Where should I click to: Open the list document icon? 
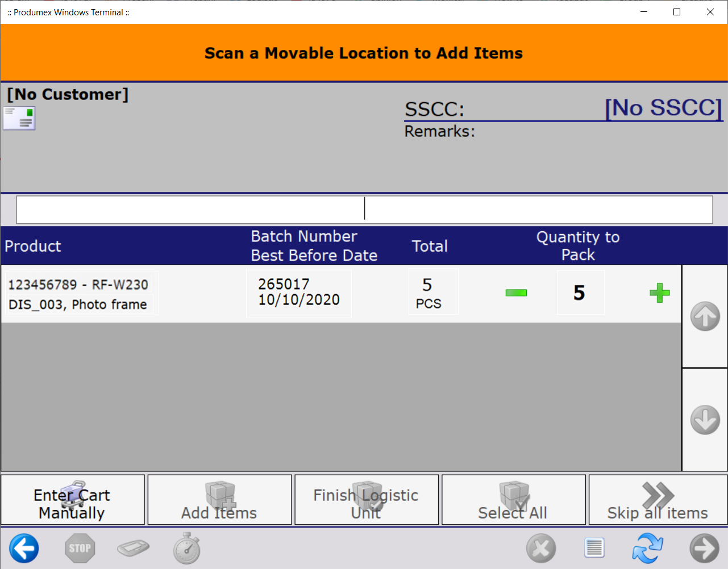point(594,549)
